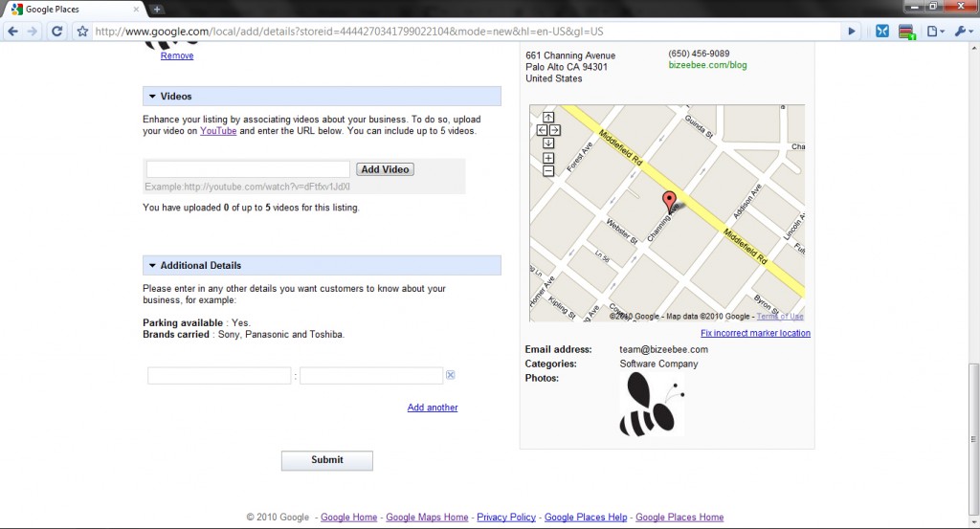This screenshot has width=980, height=529.
Task: Focus the first additional detail name field
Action: click(x=219, y=375)
